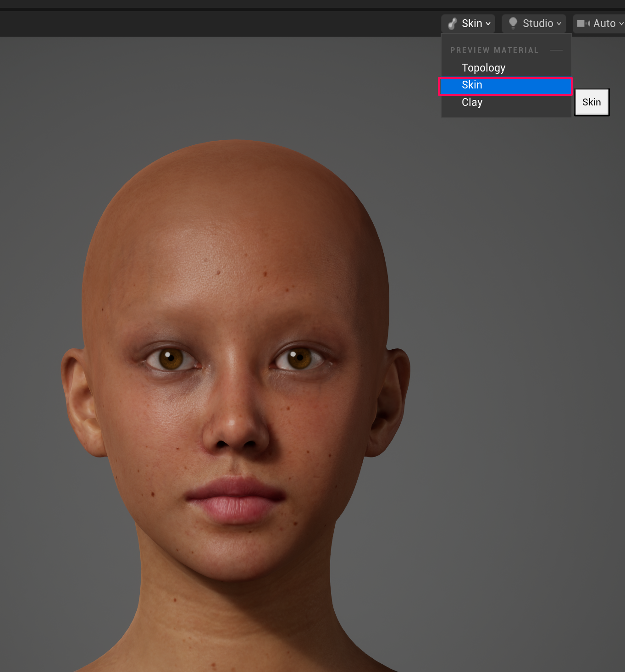Image resolution: width=625 pixels, height=672 pixels.
Task: Click the divider line beside Preview Material
Action: point(557,50)
